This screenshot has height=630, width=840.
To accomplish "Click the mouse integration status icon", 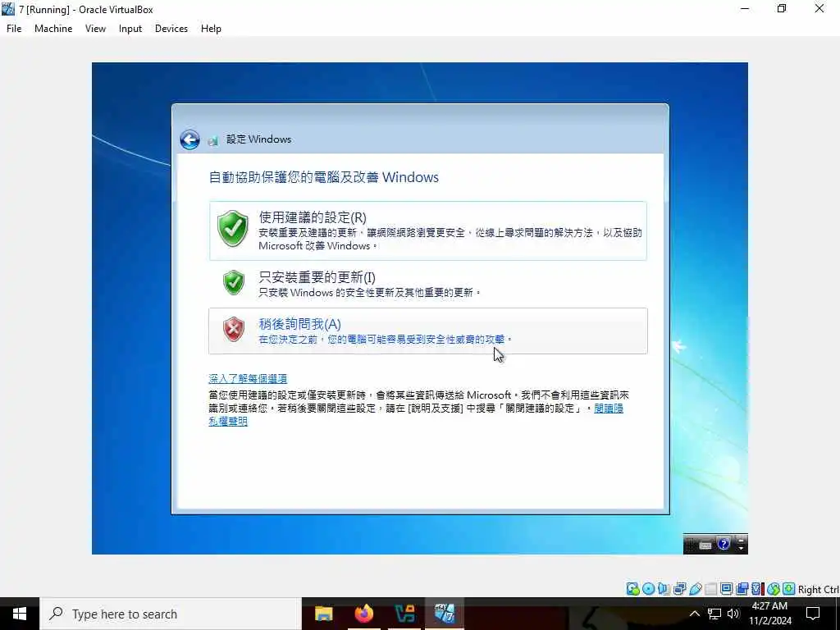I will pyautogui.click(x=773, y=589).
